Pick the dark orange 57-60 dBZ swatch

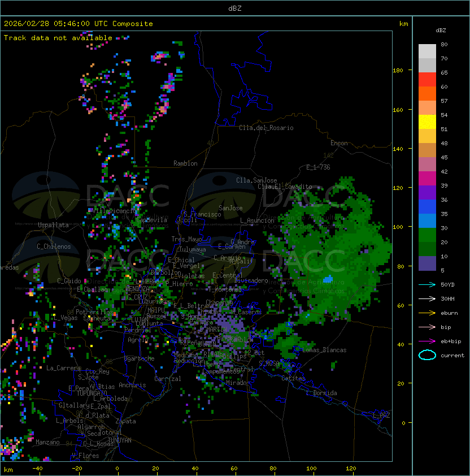427,93
